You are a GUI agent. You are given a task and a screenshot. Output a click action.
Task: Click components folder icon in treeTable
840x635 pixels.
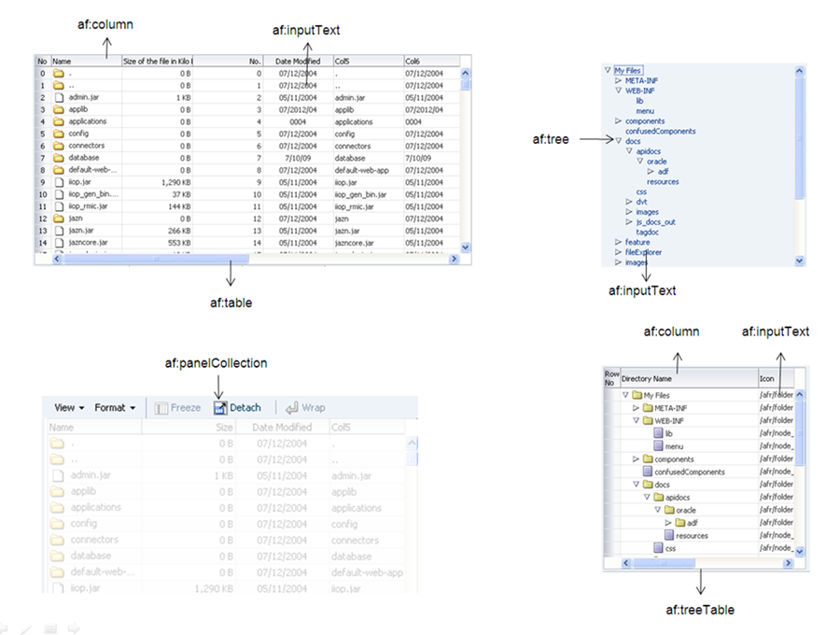pyautogui.click(x=648, y=459)
